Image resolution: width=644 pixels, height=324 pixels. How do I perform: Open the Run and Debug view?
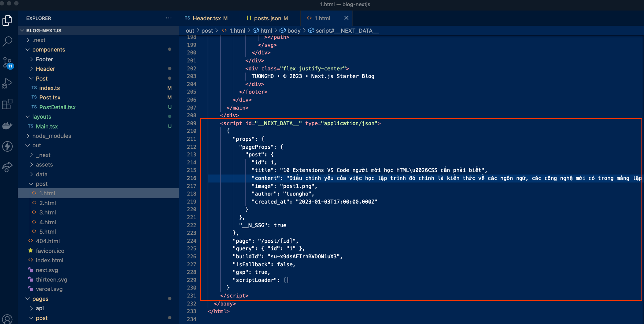7,83
